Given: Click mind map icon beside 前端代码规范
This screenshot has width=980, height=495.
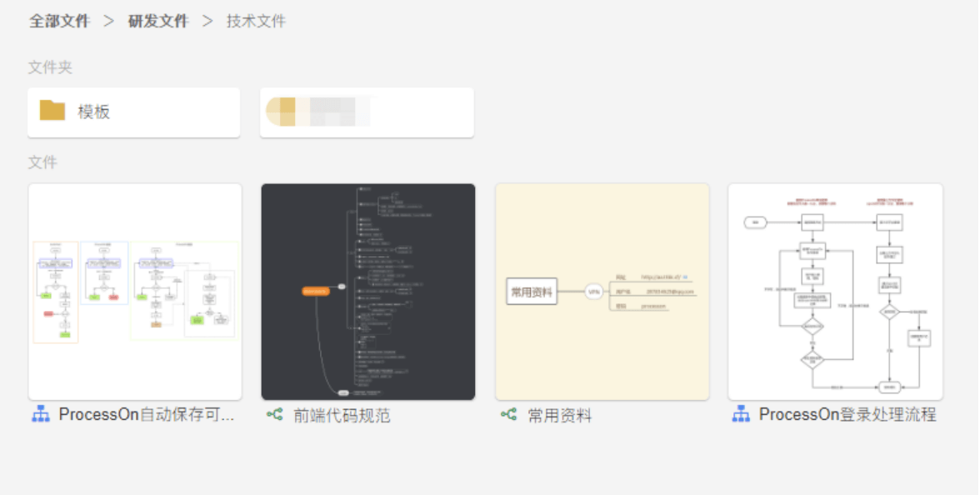Looking at the screenshot, I should (274, 413).
